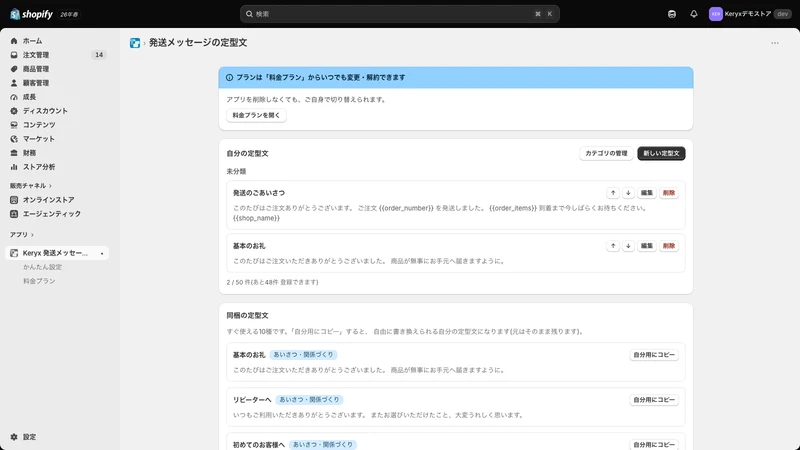Viewport: 800px width, 450px height.
Task: Click カテゴリの管理 button
Action: point(606,153)
